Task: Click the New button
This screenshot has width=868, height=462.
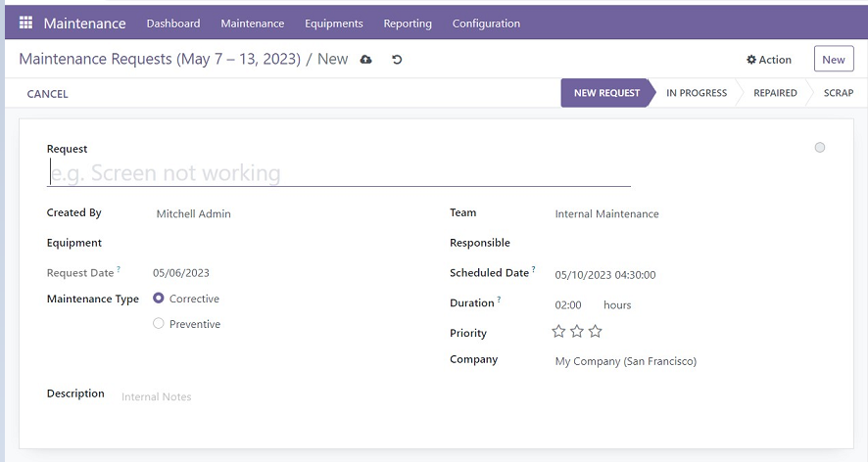Action: pos(833,60)
